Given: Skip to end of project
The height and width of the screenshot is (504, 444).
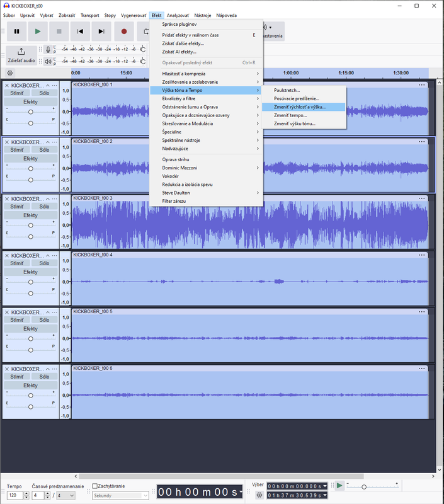Looking at the screenshot, I should (101, 31).
